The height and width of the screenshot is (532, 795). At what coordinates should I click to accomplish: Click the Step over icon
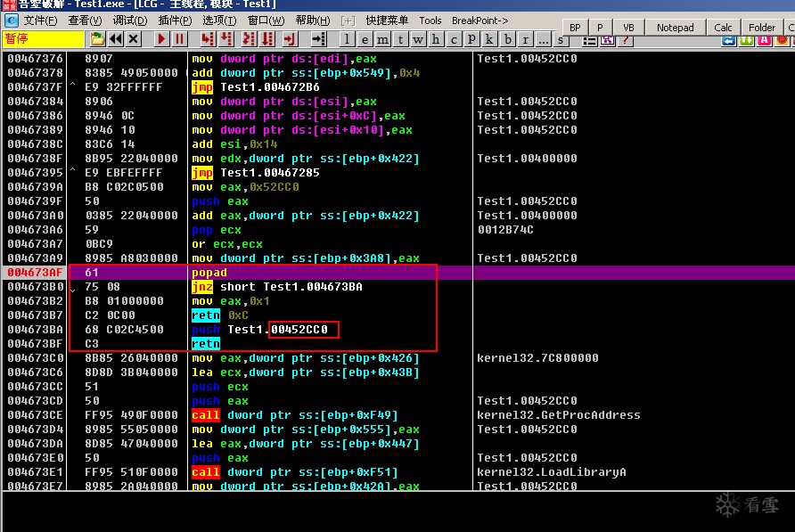tap(226, 39)
